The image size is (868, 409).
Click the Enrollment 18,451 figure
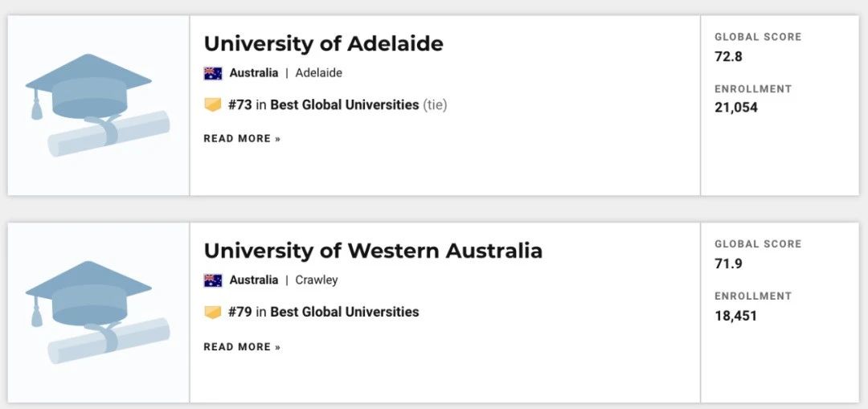[x=735, y=316]
